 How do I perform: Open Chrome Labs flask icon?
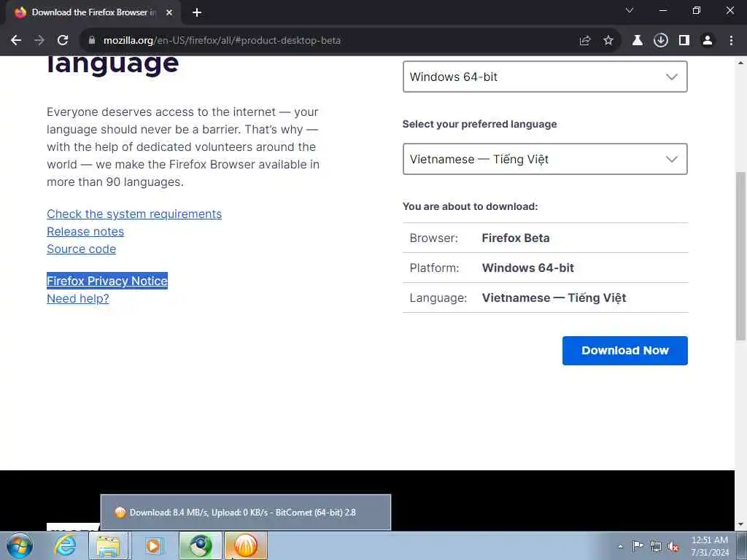(638, 41)
